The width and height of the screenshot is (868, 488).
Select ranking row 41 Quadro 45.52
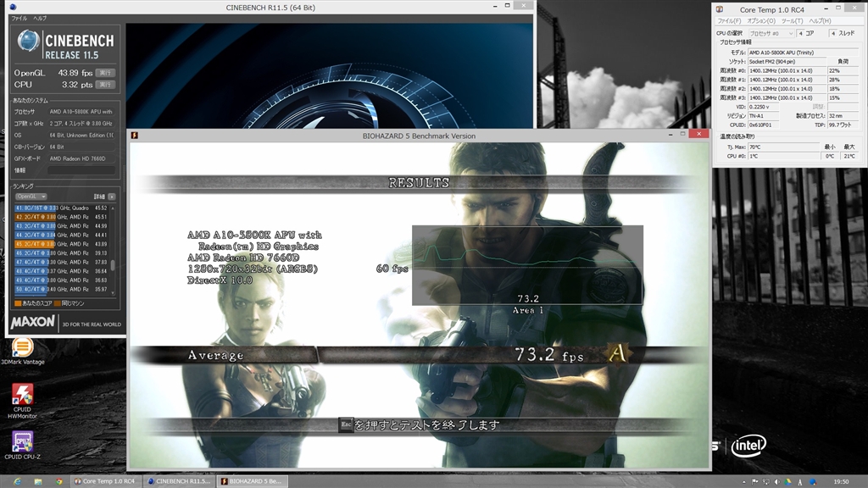pyautogui.click(x=61, y=208)
